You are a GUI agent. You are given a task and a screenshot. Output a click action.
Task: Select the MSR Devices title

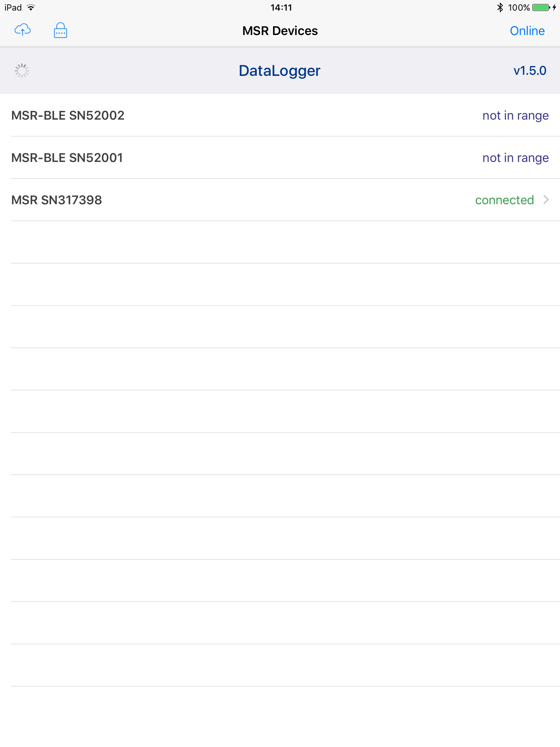click(280, 31)
